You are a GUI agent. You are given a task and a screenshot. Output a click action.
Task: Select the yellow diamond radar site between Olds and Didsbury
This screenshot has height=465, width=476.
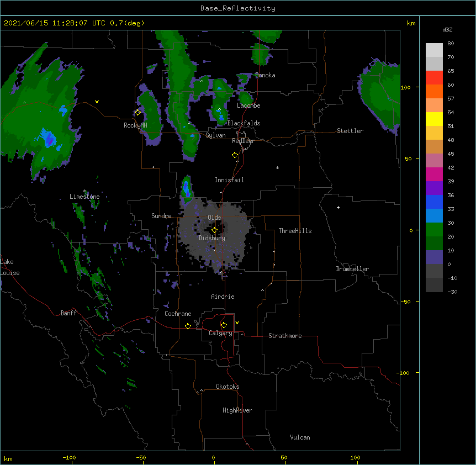pyautogui.click(x=214, y=230)
